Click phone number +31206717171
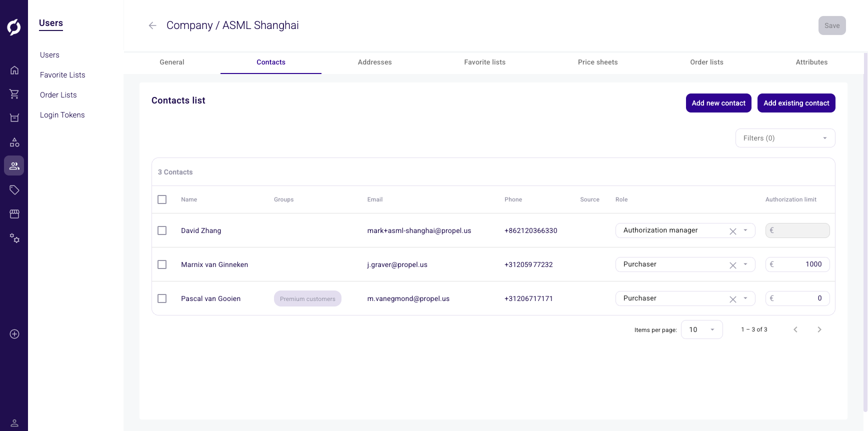Viewport: 868px width, 431px height. [x=528, y=298]
